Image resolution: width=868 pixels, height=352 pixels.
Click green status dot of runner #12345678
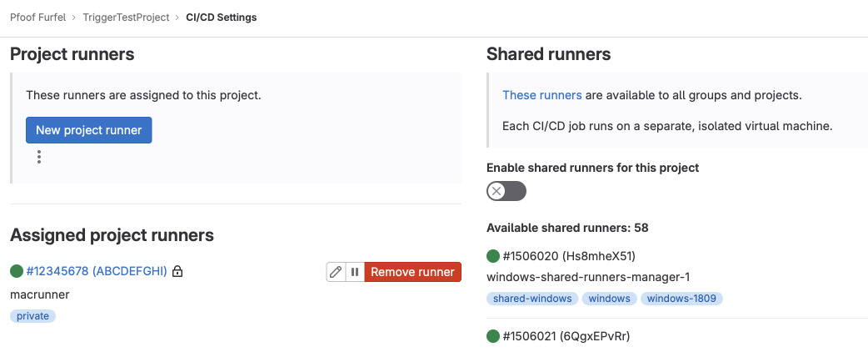coord(17,271)
